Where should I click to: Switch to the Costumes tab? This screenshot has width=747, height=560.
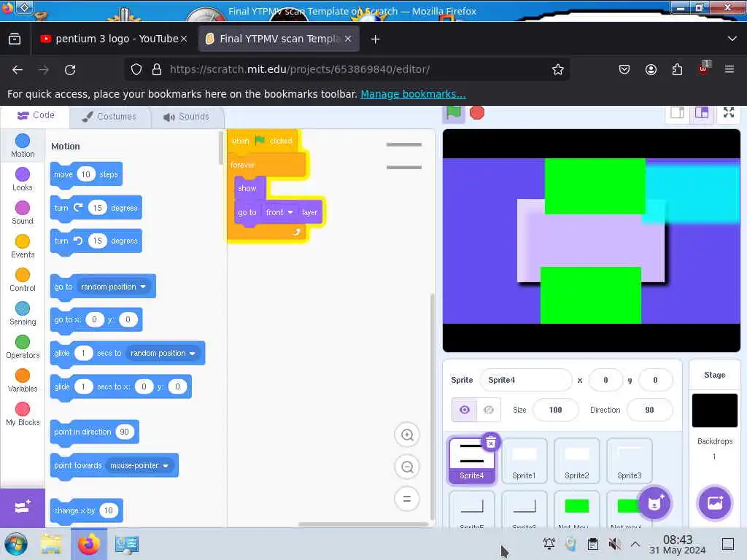point(109,117)
